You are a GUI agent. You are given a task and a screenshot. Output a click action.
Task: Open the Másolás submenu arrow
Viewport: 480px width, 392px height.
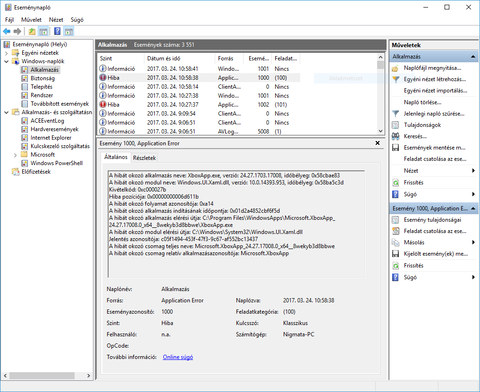point(473,242)
